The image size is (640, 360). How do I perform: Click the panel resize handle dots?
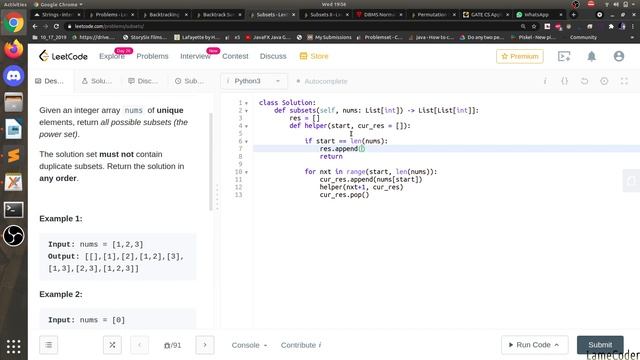[x=217, y=197]
